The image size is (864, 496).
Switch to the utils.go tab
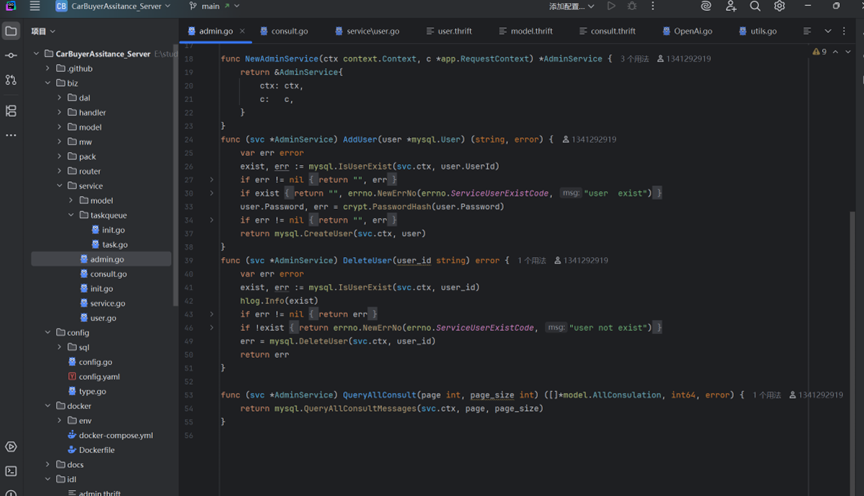[758, 31]
